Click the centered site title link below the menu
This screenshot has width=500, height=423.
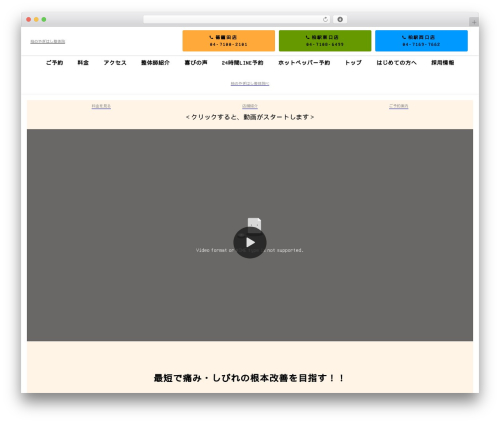point(250,83)
